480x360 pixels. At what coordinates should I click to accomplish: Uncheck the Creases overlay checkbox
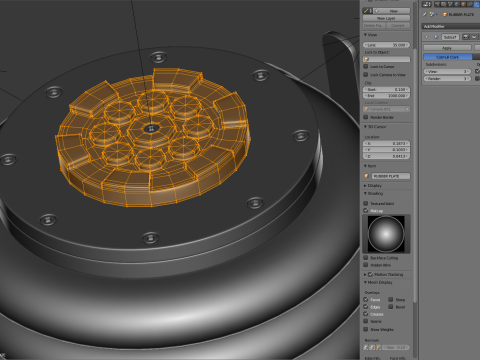click(x=366, y=314)
